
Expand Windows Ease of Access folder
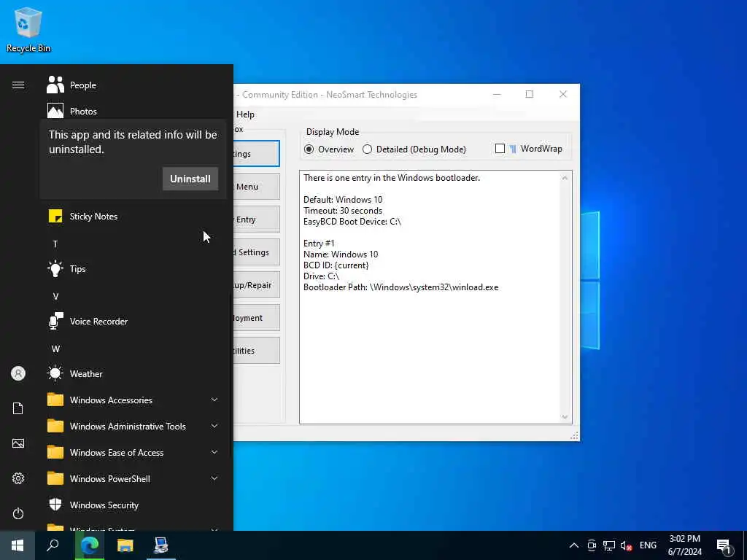click(x=133, y=452)
